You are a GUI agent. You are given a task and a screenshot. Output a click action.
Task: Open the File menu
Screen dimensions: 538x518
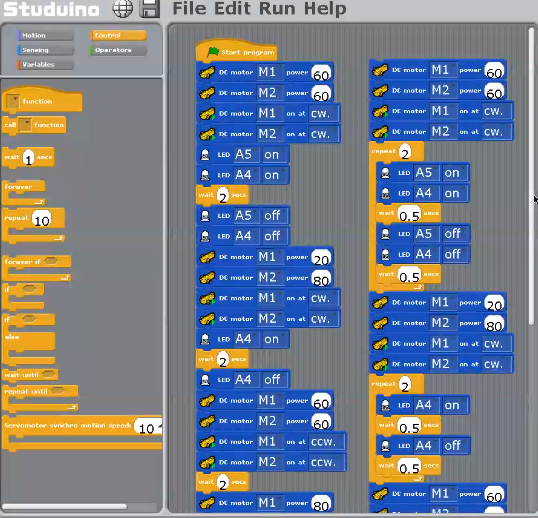[189, 9]
